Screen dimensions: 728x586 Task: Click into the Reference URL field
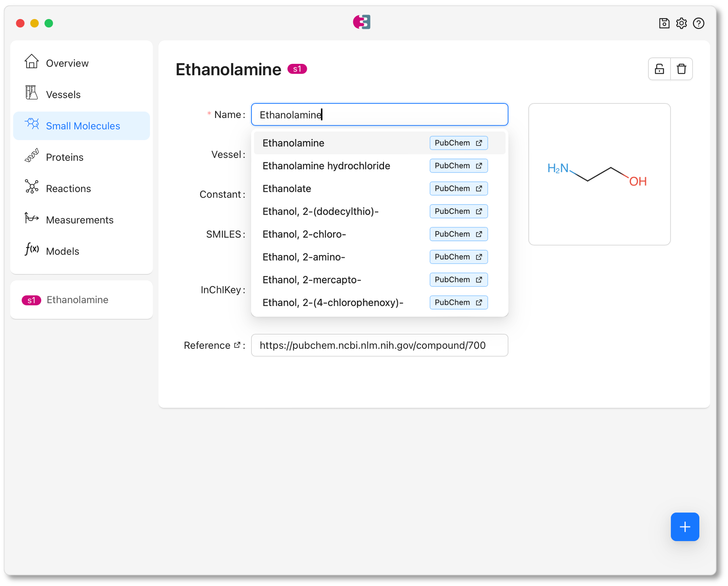[379, 346]
